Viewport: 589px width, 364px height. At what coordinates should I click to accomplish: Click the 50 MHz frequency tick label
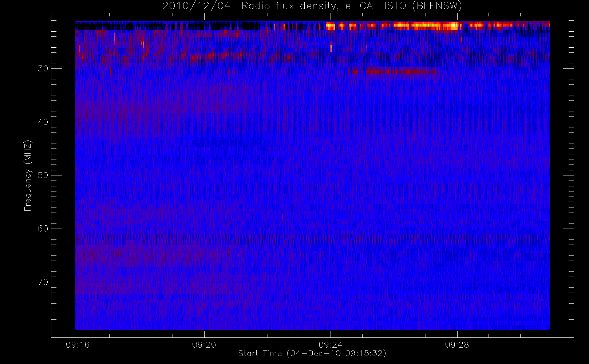tap(43, 175)
